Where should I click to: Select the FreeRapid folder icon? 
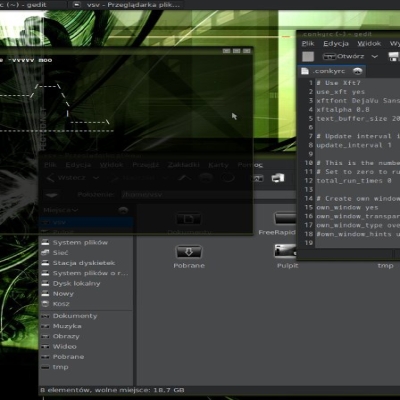coord(285,219)
